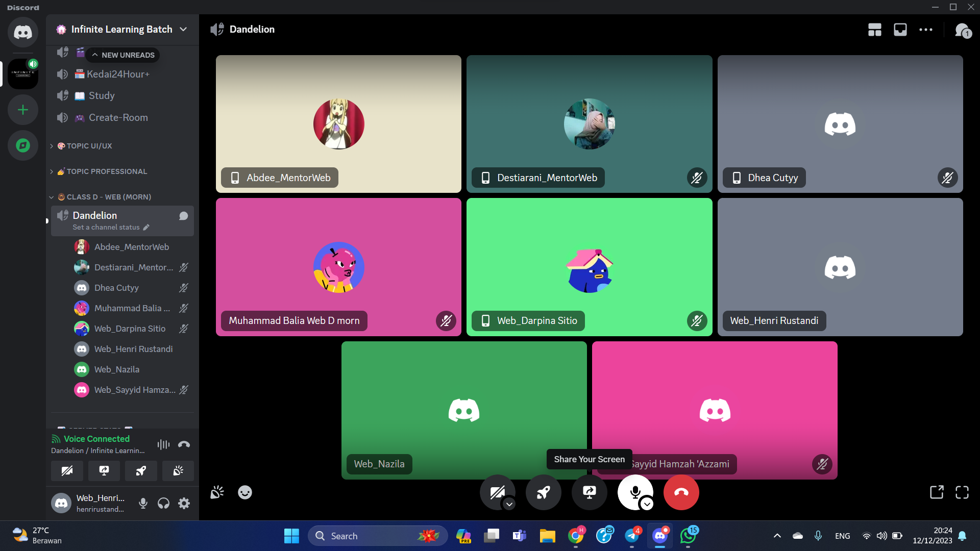The width and height of the screenshot is (980, 551).
Task: Toggle camera from sidebar voice panel
Action: point(67,470)
